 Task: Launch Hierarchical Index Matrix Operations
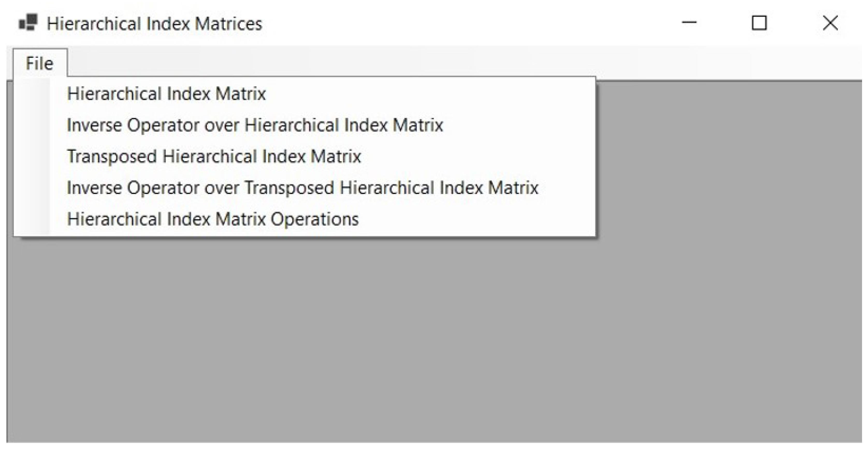point(213,219)
